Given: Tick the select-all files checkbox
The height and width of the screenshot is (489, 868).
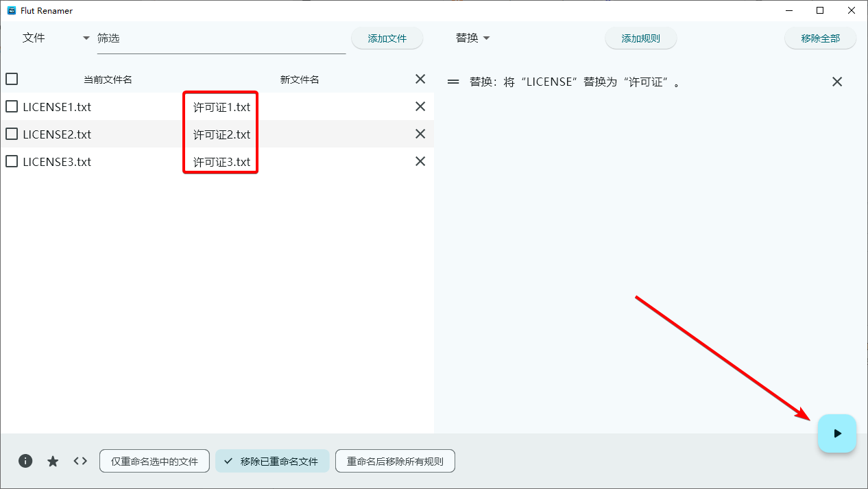Looking at the screenshot, I should 12,79.
